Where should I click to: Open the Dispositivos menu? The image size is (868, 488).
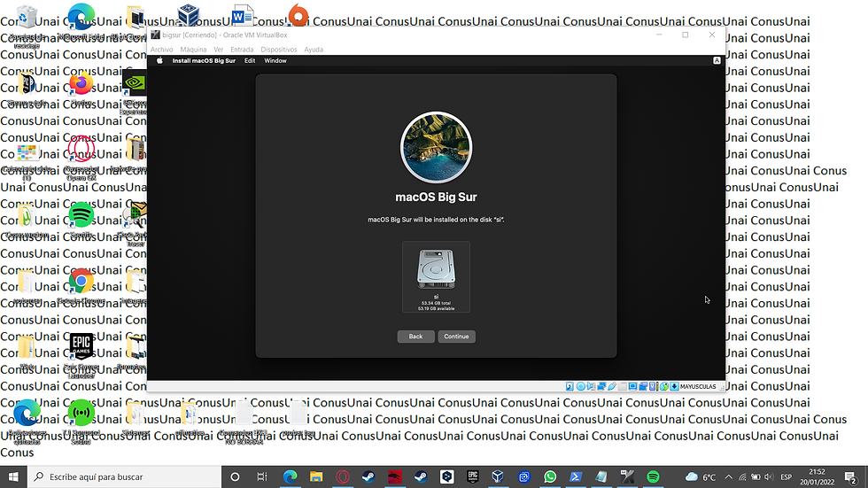click(279, 50)
